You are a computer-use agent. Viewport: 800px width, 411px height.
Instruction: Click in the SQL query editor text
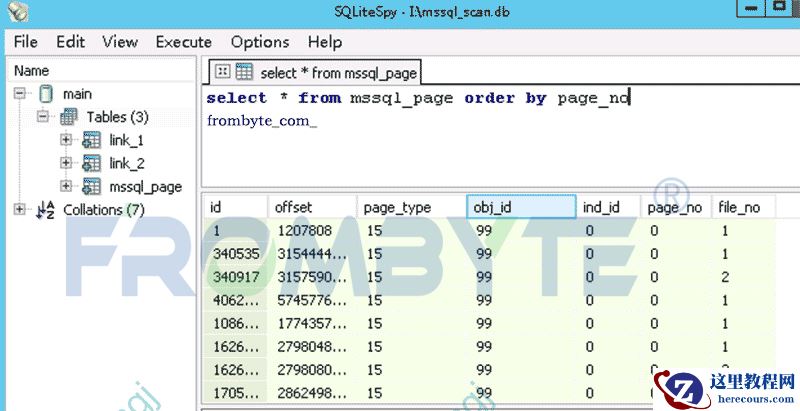(x=418, y=98)
